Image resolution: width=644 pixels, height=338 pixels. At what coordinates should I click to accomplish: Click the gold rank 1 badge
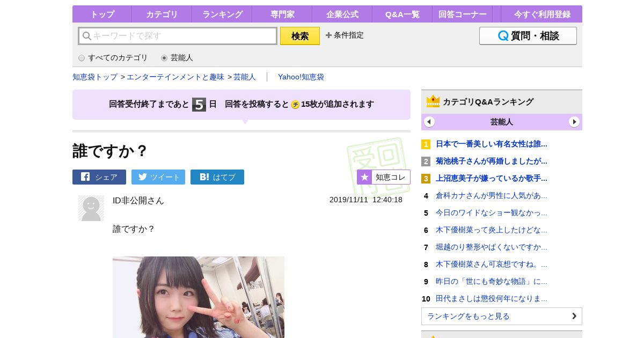click(426, 144)
